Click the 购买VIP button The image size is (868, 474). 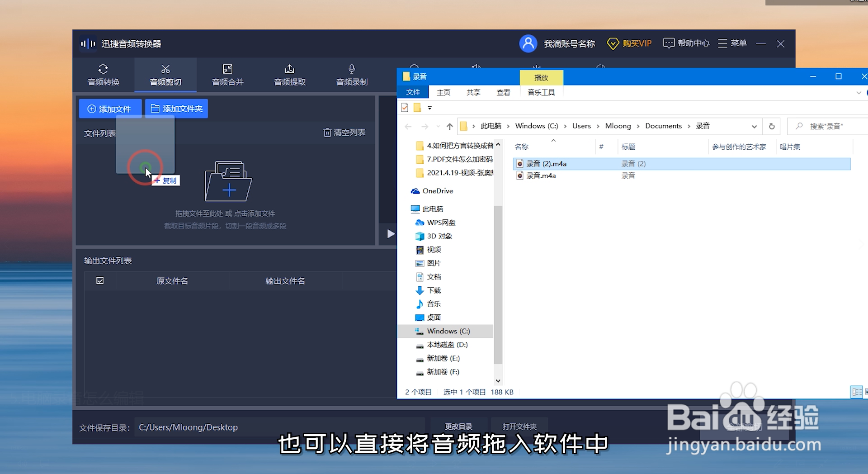629,43
